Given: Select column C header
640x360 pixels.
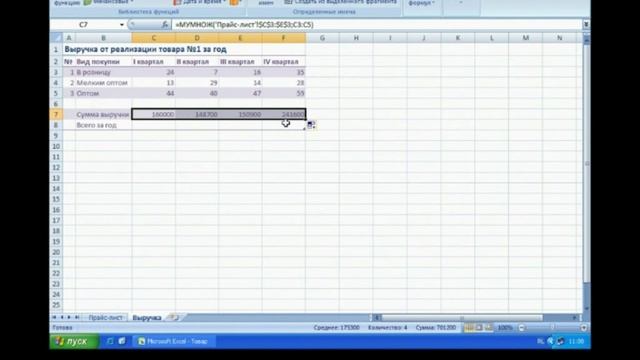Looking at the screenshot, I should coord(153,38).
